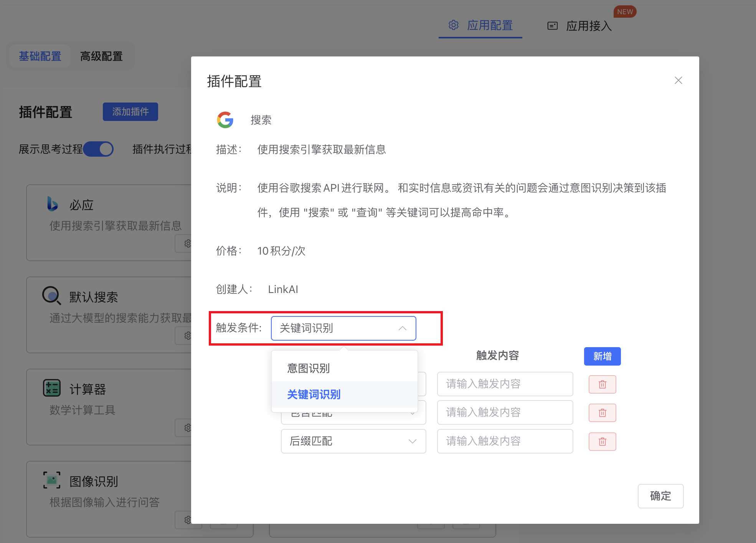Click the 触发内容 column header
This screenshot has width=756, height=543.
497,356
